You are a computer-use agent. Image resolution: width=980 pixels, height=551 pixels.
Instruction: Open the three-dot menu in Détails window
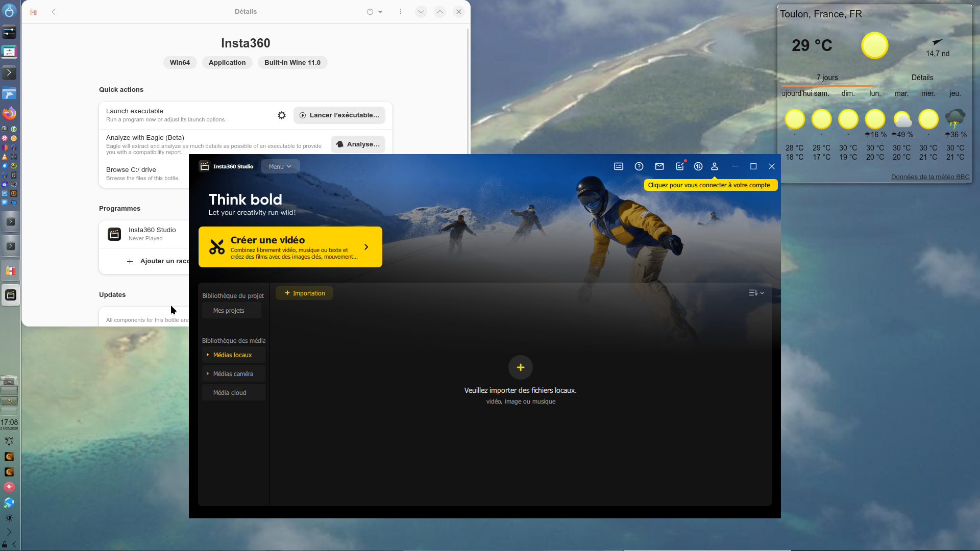click(x=401, y=12)
